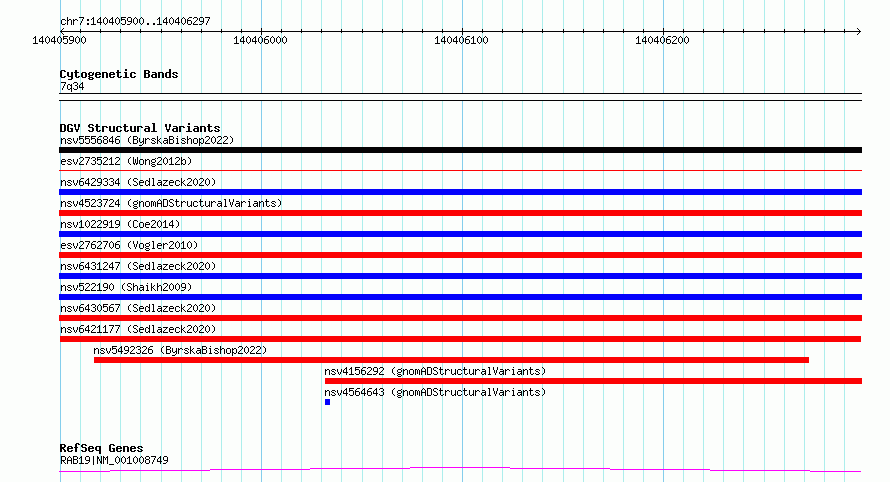Open nsv4156292 (gnomADStructuralVariants) label

click(x=435, y=371)
